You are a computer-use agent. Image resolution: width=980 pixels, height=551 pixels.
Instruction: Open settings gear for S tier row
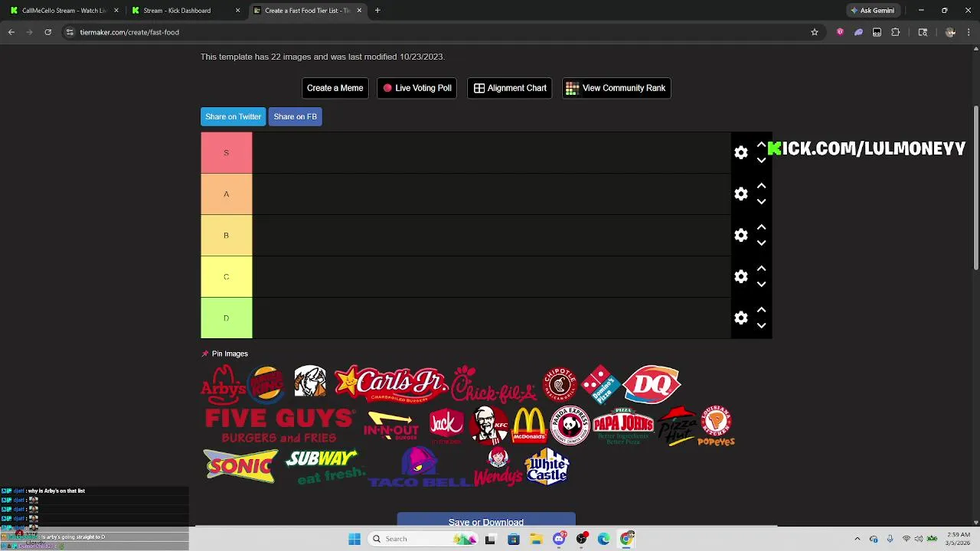point(741,152)
